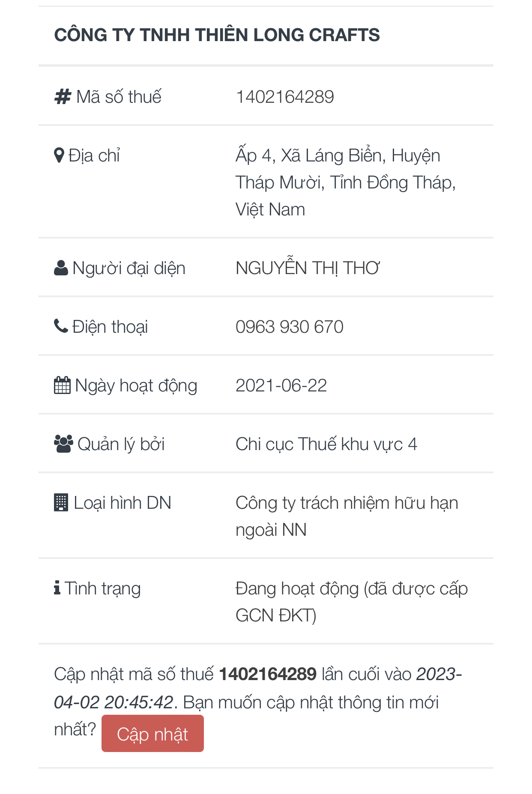The image size is (532, 794).
Task: Click the phone icon beside Điện thoại
Action: [61, 326]
